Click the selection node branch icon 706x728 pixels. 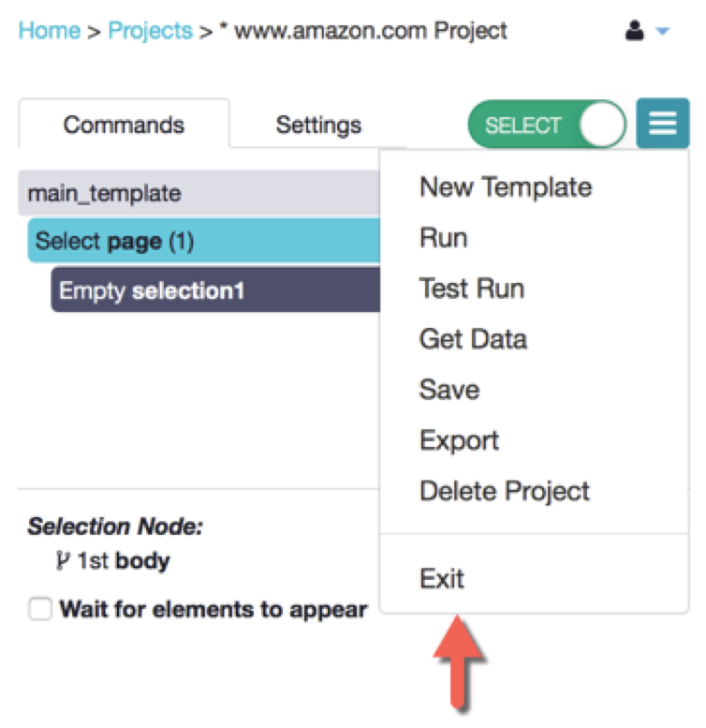(x=62, y=560)
